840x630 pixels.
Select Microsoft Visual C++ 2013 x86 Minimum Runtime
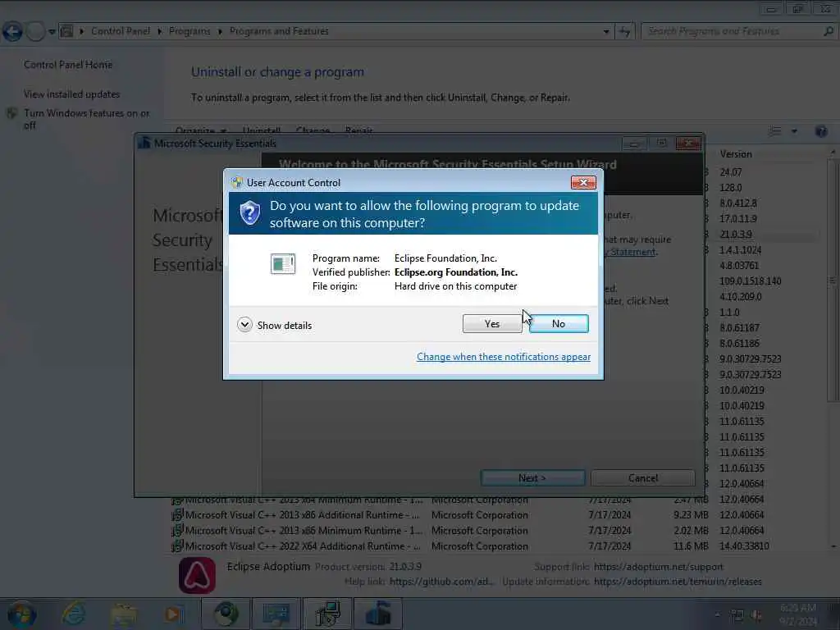(304, 531)
